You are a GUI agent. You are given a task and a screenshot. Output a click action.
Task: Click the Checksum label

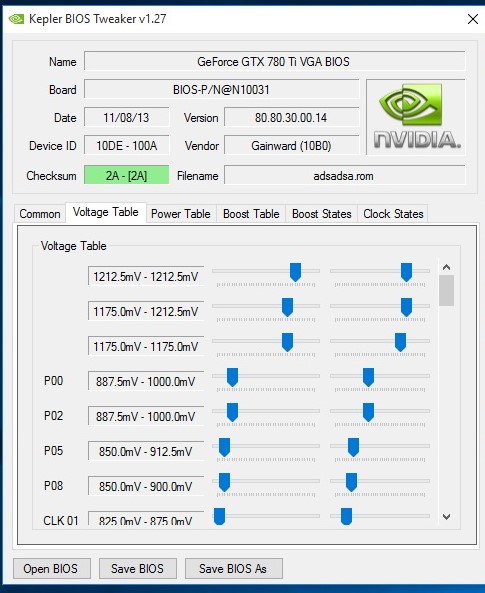[51, 175]
